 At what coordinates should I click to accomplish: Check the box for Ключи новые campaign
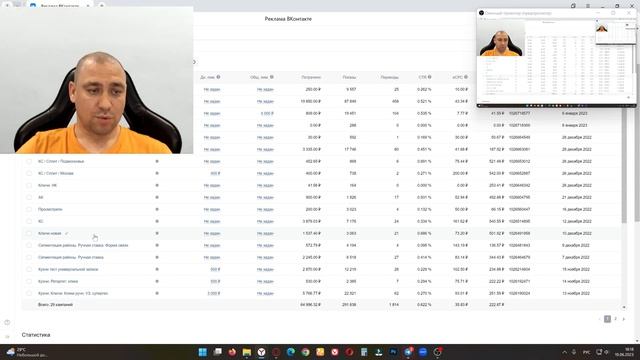coord(29,233)
